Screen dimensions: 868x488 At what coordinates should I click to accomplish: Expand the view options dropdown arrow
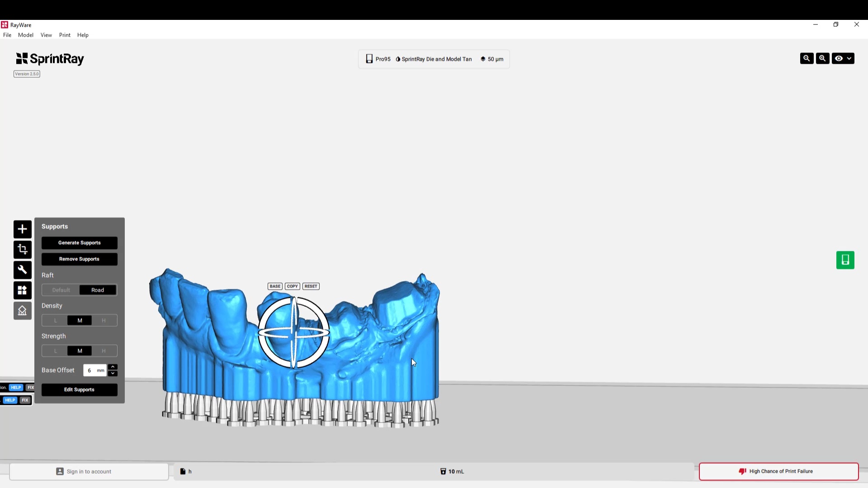point(849,58)
